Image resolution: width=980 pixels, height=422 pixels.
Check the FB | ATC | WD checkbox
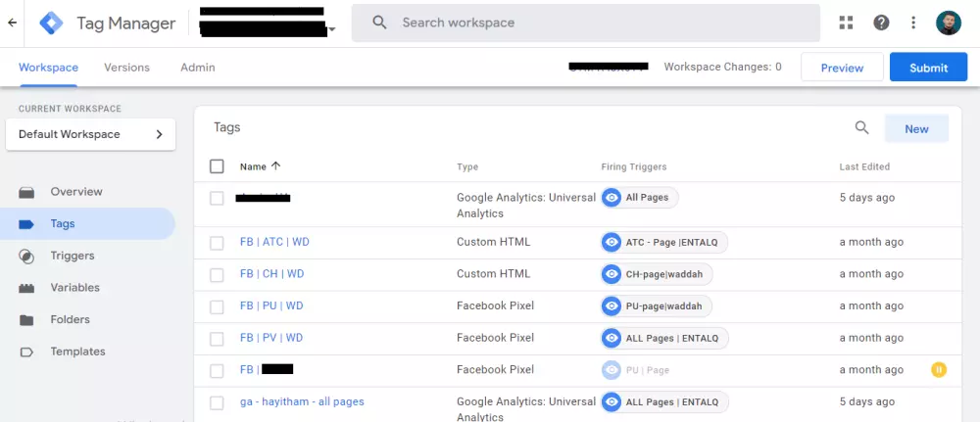[x=217, y=242]
